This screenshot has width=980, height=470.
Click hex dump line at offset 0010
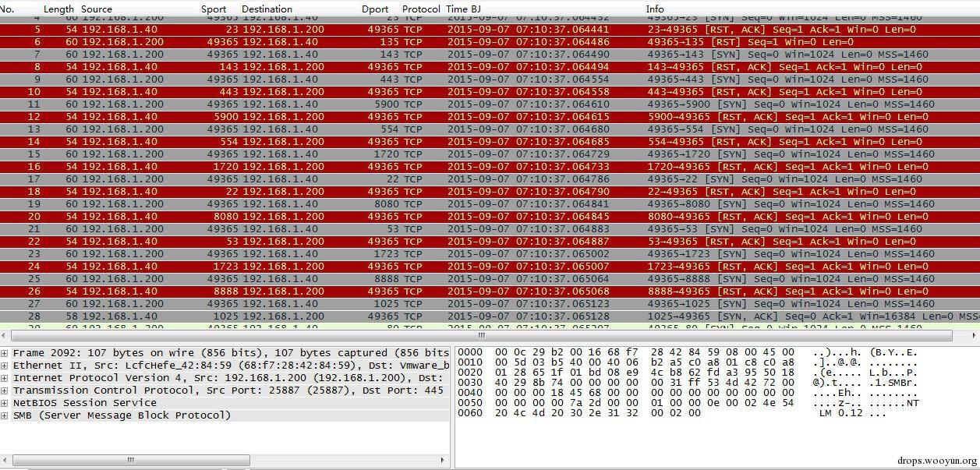click(687, 362)
